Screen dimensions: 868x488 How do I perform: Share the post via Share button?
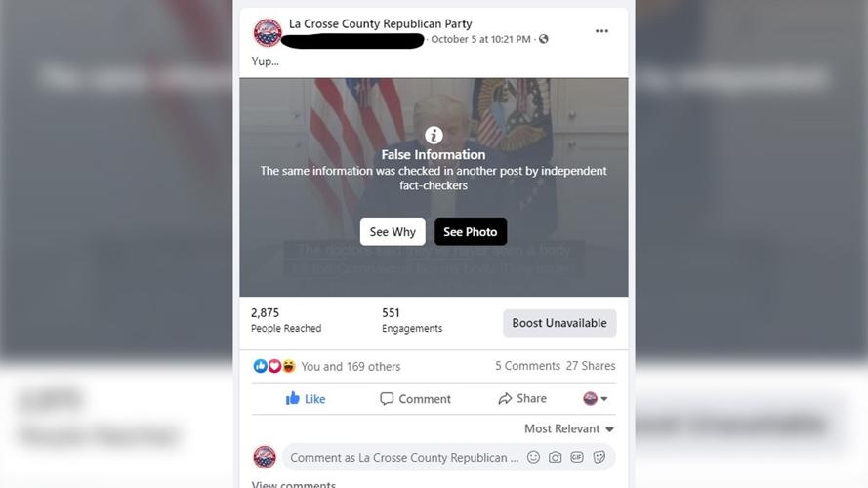522,398
